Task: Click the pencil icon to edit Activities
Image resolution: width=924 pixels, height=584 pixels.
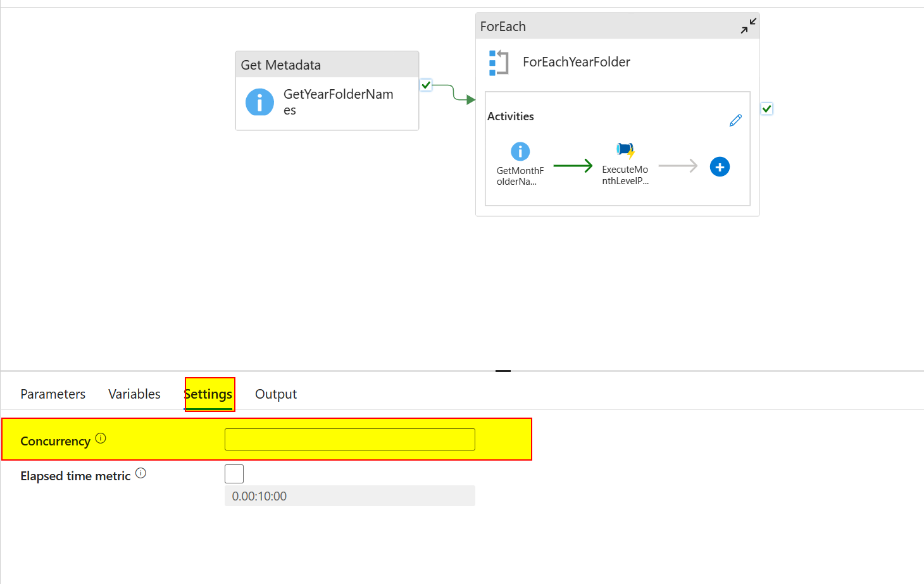Action: [735, 120]
